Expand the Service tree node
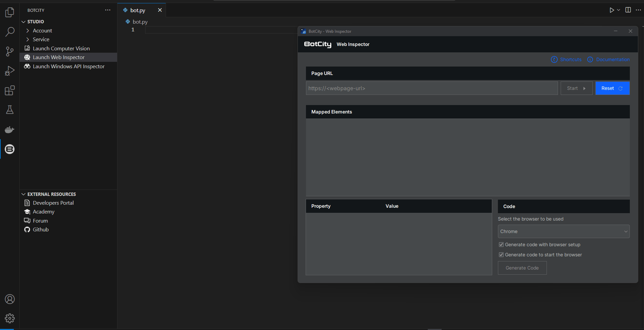The height and width of the screenshot is (330, 644). coord(28,40)
